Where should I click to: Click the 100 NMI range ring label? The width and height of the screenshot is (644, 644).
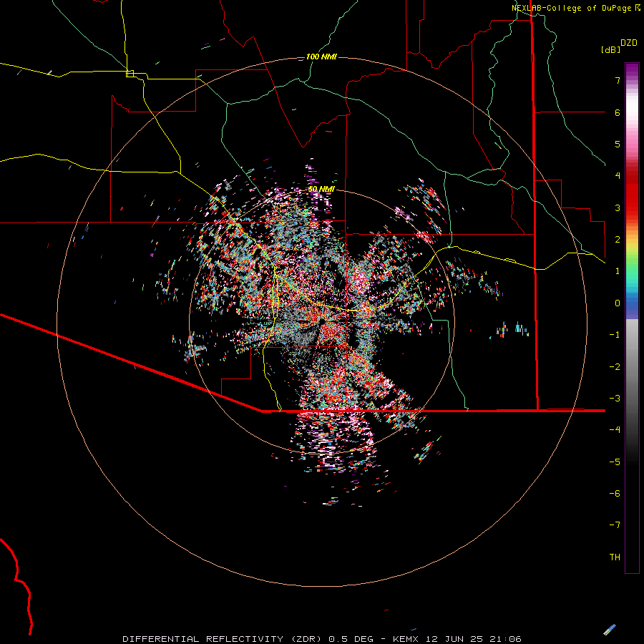321,57
